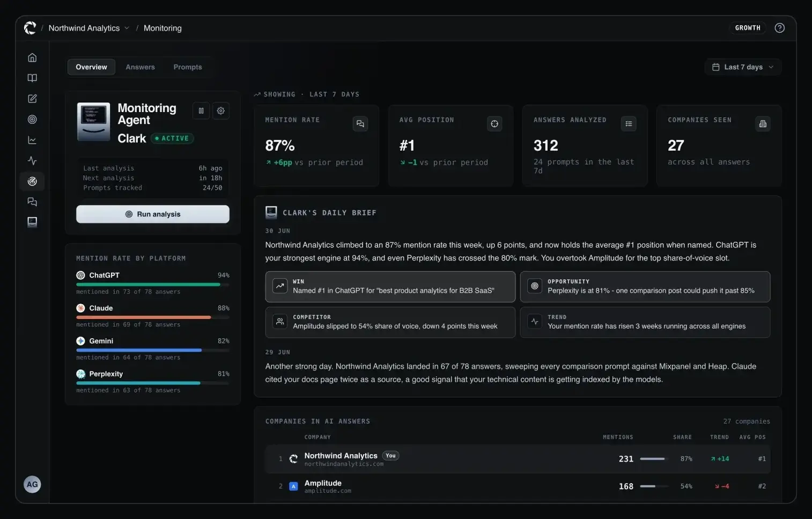The height and width of the screenshot is (519, 812).
Task: Click the Mention Rate card icon
Action: pos(360,124)
